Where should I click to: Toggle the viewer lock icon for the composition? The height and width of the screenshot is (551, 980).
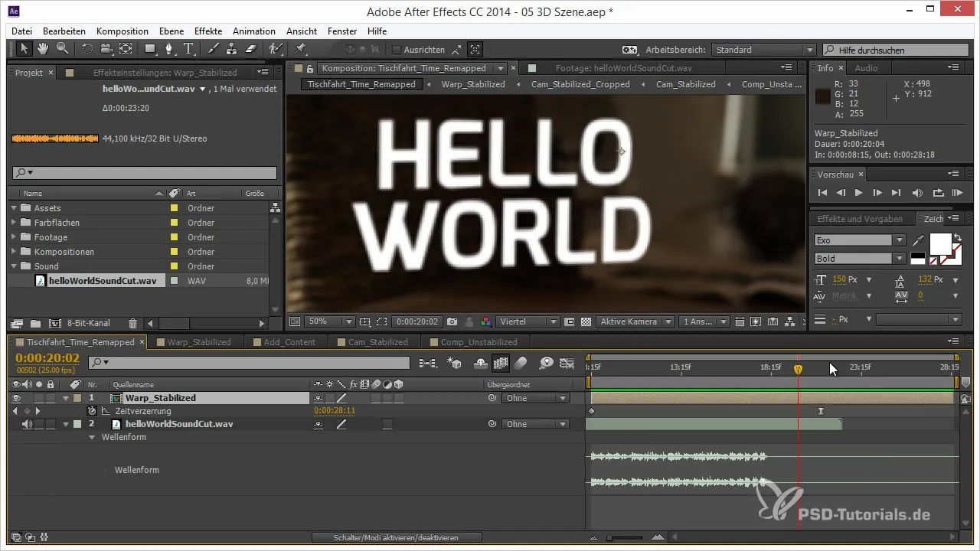click(310, 68)
